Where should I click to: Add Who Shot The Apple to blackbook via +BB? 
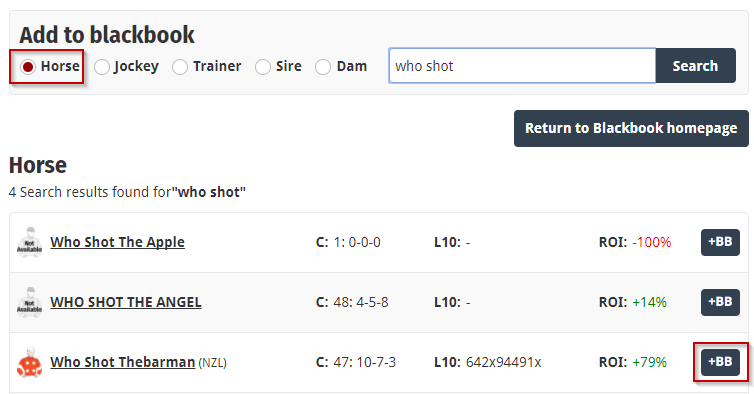tap(720, 242)
